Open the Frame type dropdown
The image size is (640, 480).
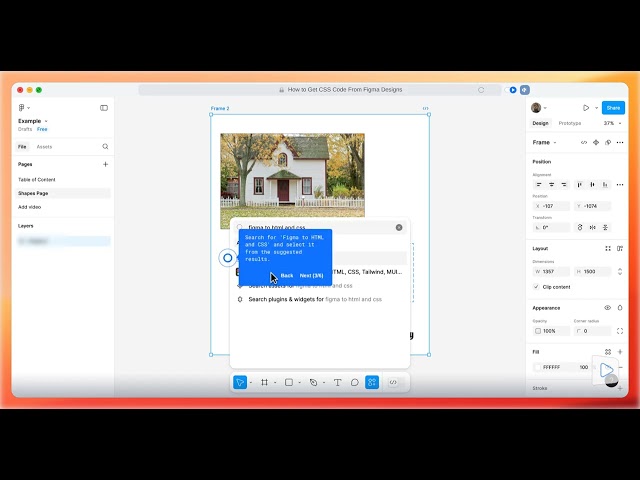tap(544, 142)
